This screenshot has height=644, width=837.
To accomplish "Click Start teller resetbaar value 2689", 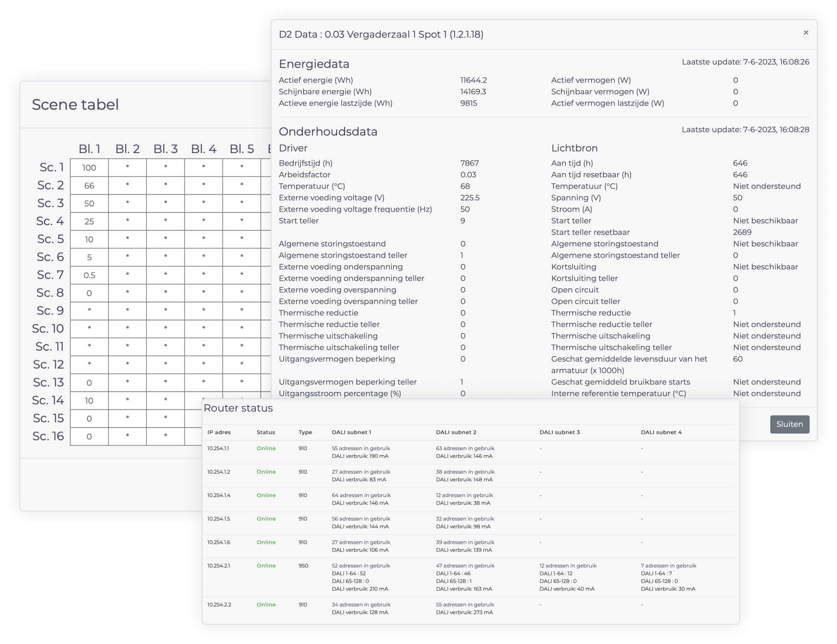I will coord(742,232).
